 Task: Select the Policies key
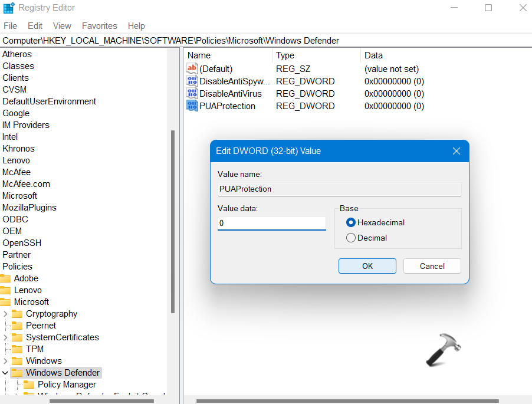(17, 267)
